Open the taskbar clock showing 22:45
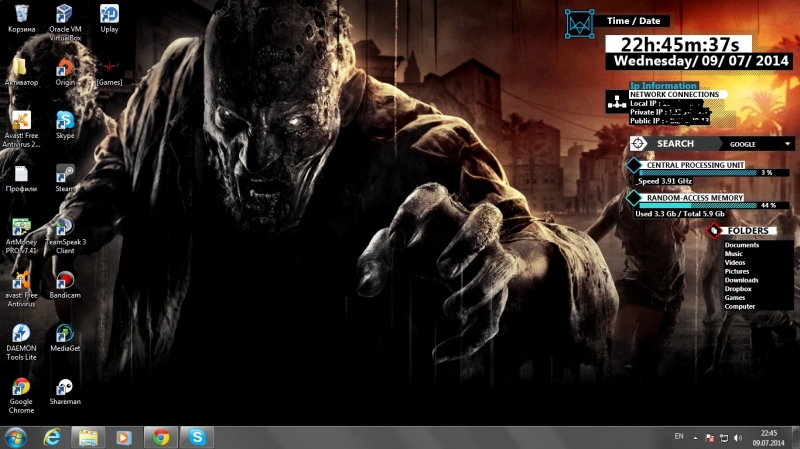This screenshot has width=800, height=449. click(768, 438)
